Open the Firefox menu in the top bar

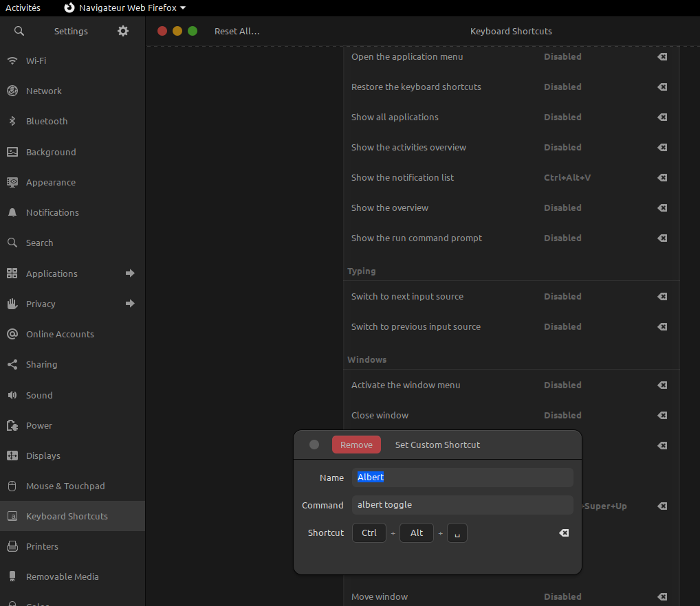(124, 8)
